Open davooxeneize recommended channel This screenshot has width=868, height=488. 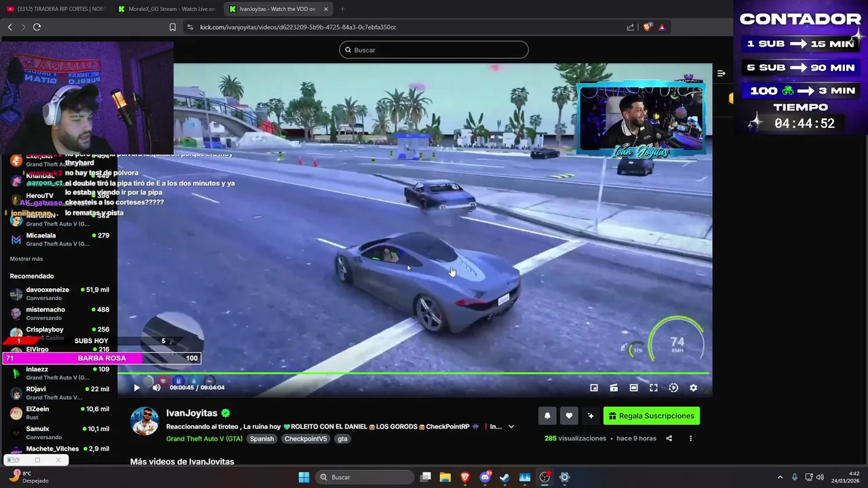tap(59, 293)
